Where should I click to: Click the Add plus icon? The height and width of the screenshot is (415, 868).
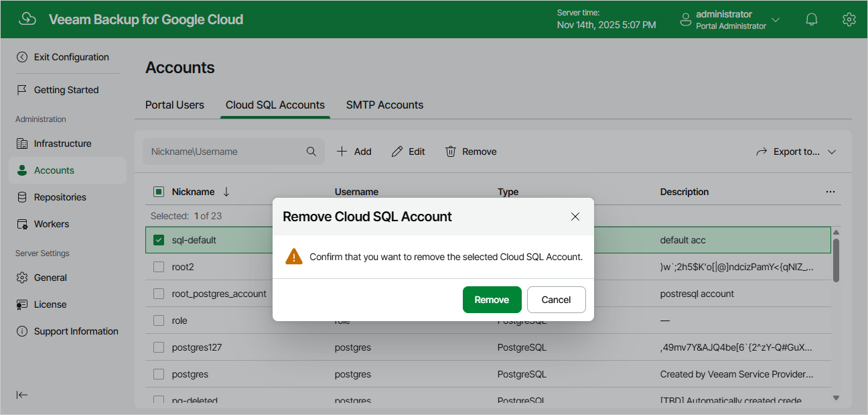pos(342,152)
